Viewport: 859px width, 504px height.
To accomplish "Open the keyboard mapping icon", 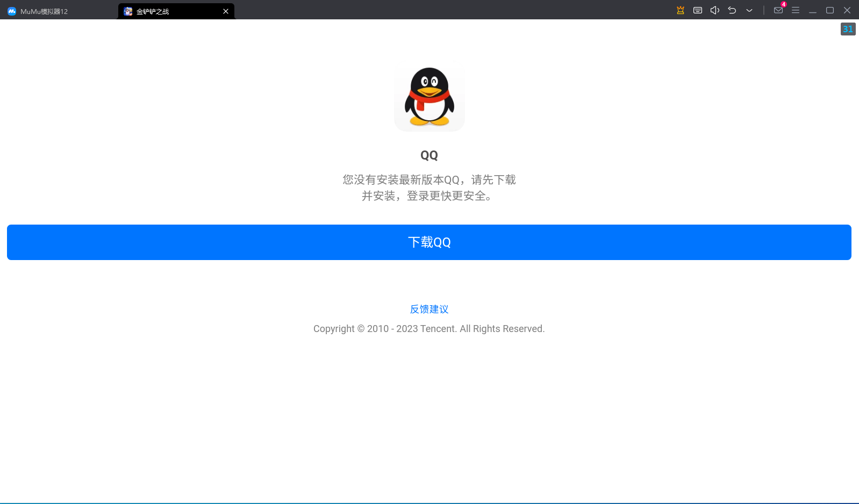I will click(698, 10).
